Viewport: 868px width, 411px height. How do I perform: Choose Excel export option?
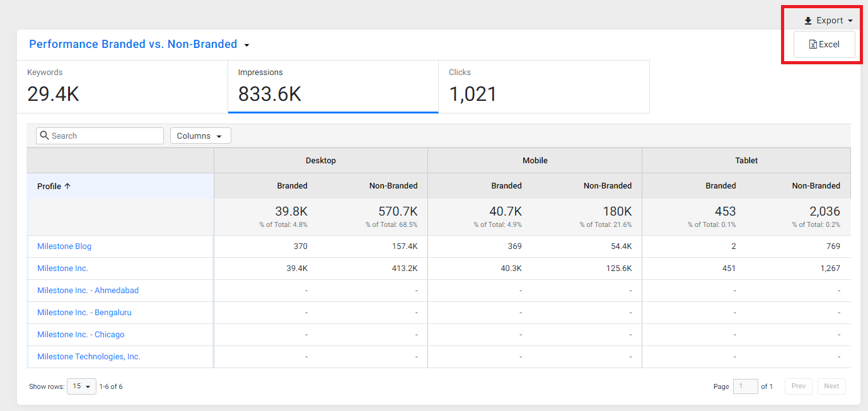tap(825, 45)
